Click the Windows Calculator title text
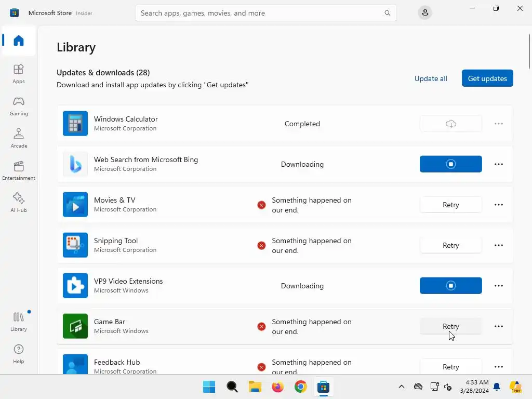Image resolution: width=532 pixels, height=399 pixels. coord(126,119)
